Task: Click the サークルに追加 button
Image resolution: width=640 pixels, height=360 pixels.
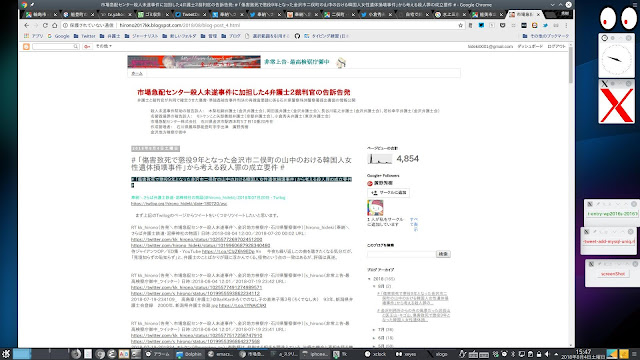Action: point(389,193)
